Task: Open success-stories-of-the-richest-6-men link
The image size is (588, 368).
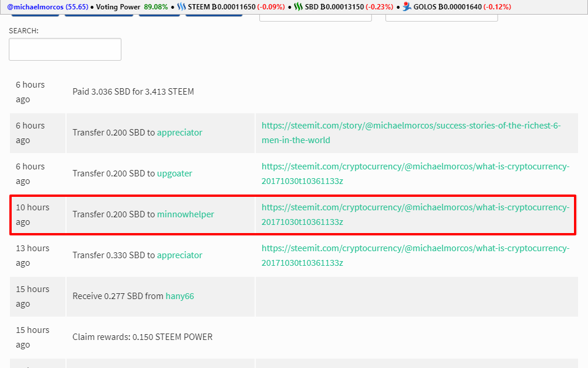Action: [x=411, y=133]
